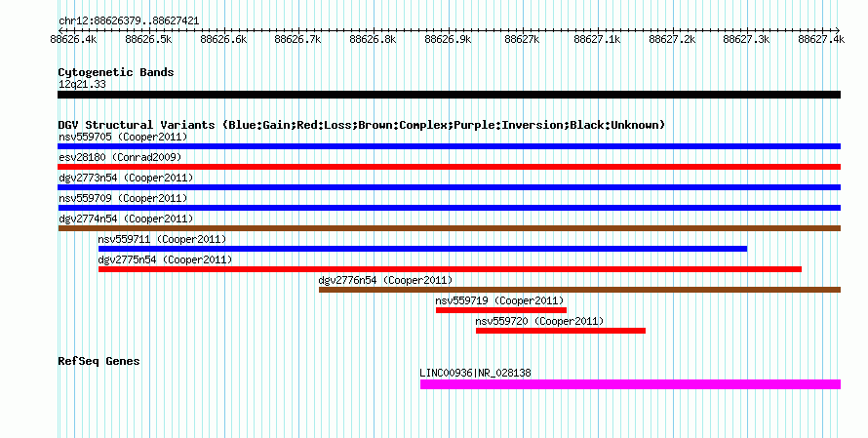
Task: Click the LINC00936 magenta gene bar
Action: point(630,384)
